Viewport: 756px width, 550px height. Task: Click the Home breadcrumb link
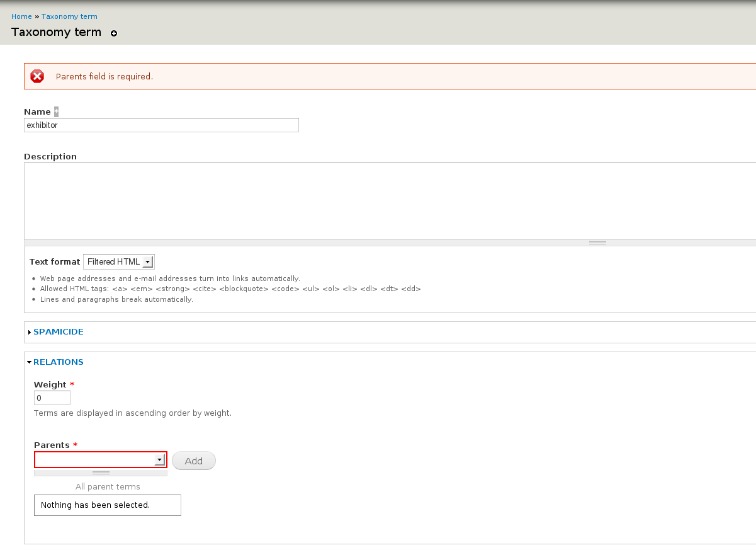tap(21, 16)
